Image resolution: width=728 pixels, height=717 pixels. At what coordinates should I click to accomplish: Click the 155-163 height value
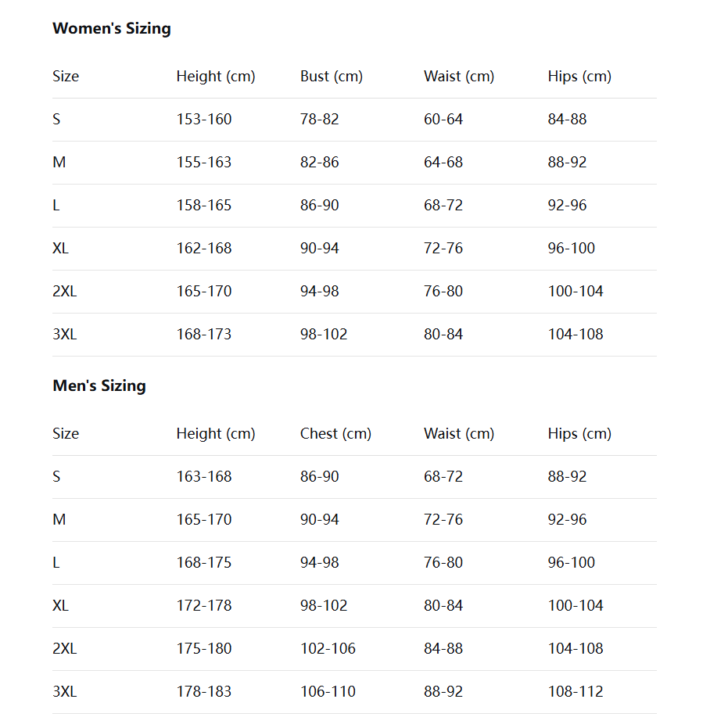(x=204, y=163)
